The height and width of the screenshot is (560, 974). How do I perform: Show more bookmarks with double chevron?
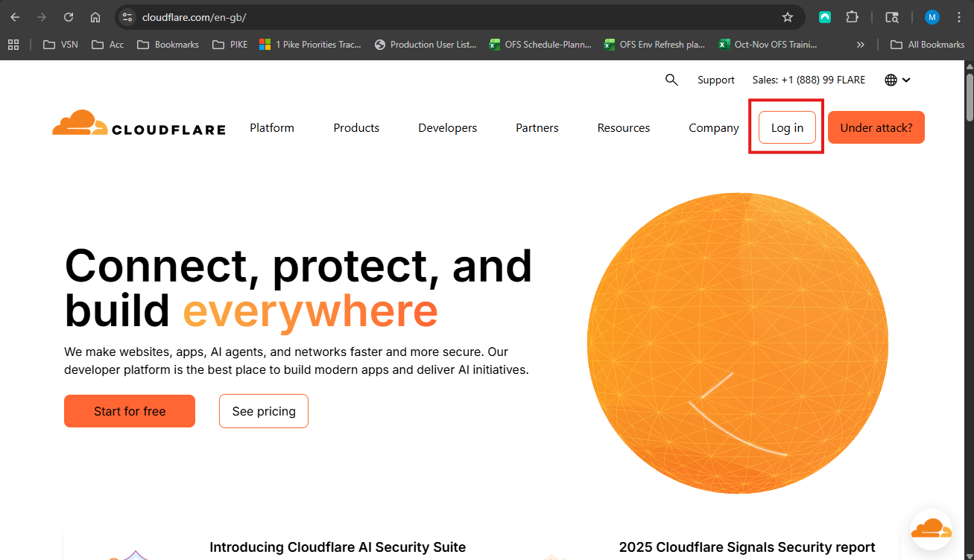tap(861, 45)
